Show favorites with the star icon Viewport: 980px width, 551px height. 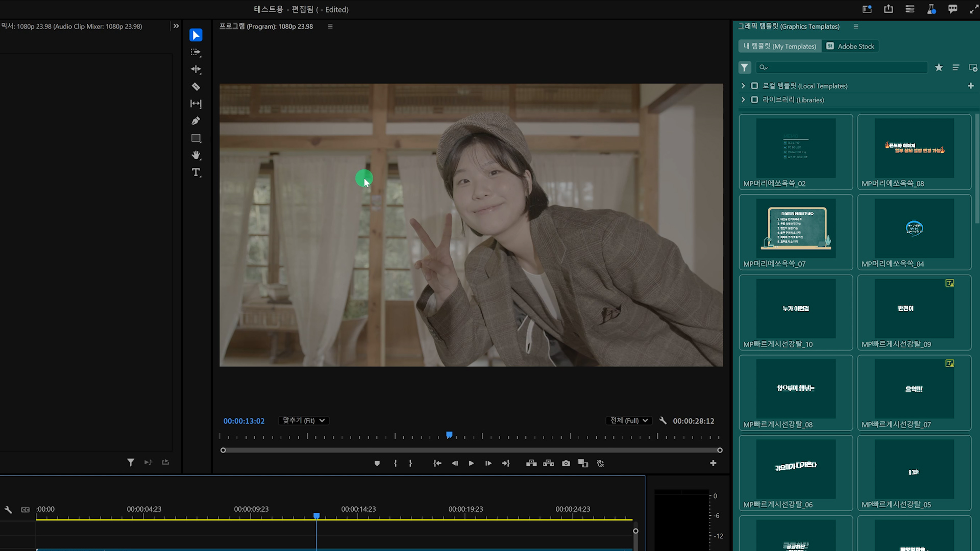[x=939, y=67]
